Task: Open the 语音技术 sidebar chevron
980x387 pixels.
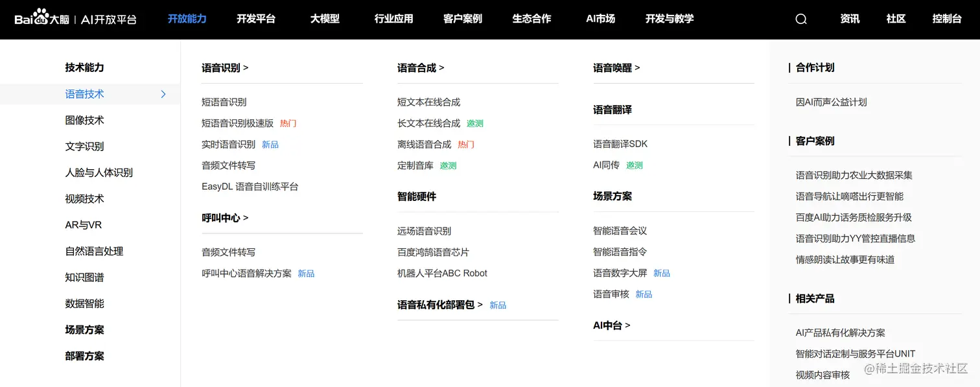Action: 163,93
